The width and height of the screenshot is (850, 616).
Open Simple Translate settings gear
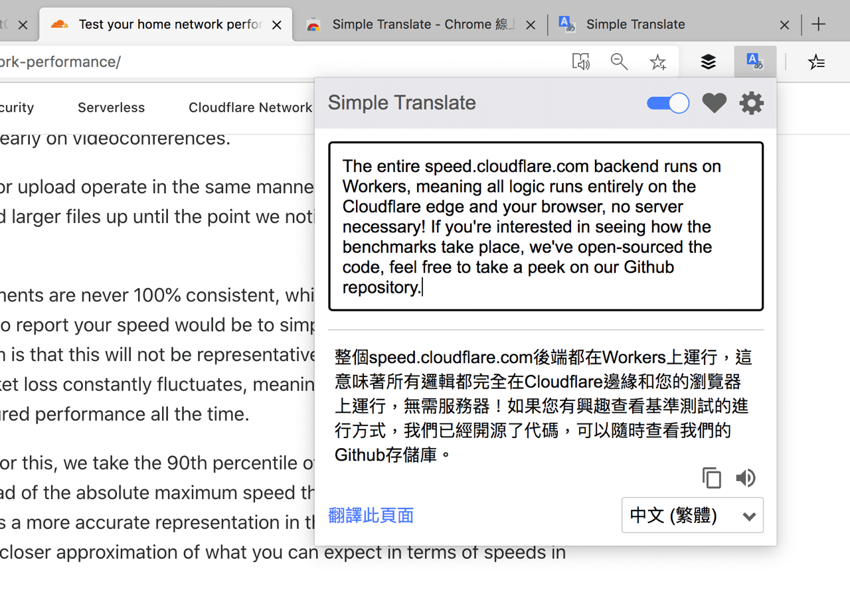tap(751, 103)
